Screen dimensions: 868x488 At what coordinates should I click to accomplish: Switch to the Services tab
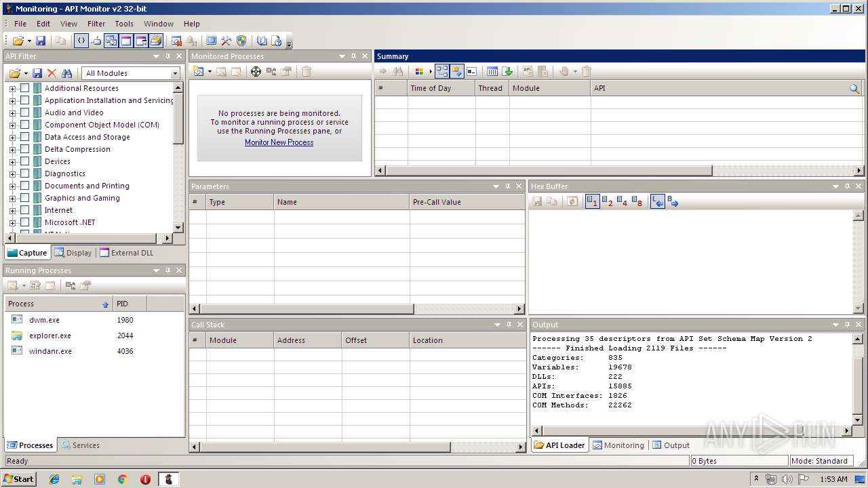(80, 445)
